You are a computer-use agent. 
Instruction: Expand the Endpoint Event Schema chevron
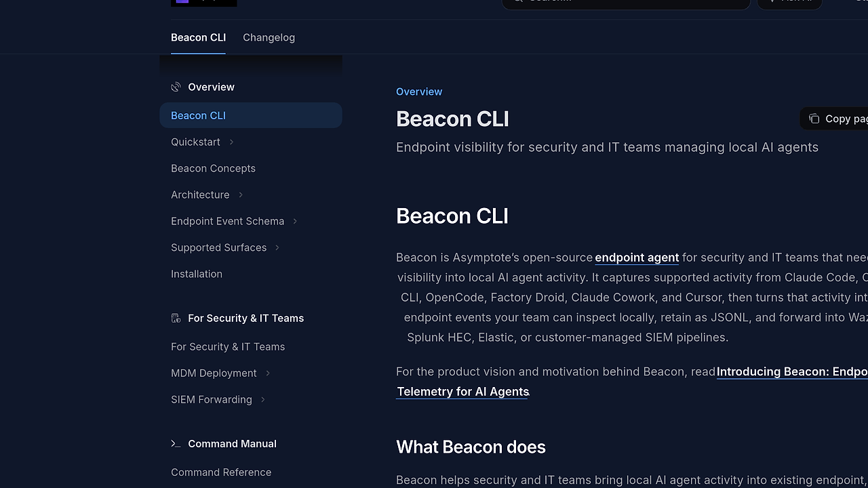coord(295,221)
